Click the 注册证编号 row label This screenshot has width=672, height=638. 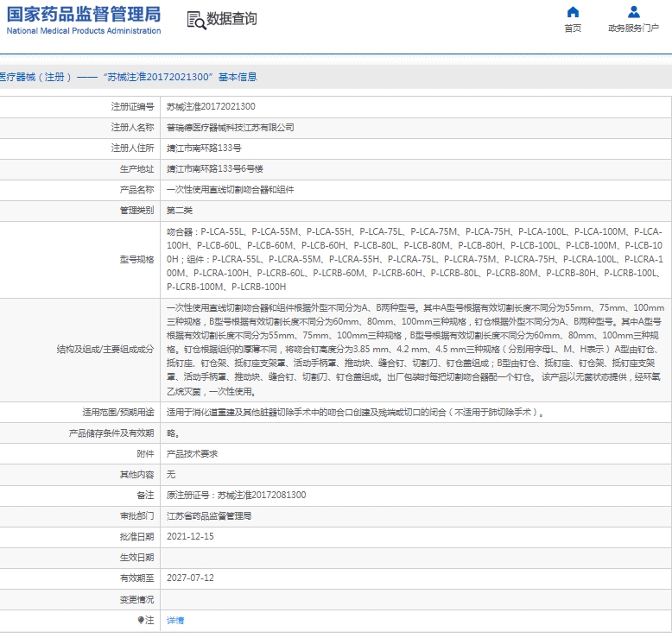click(x=132, y=107)
